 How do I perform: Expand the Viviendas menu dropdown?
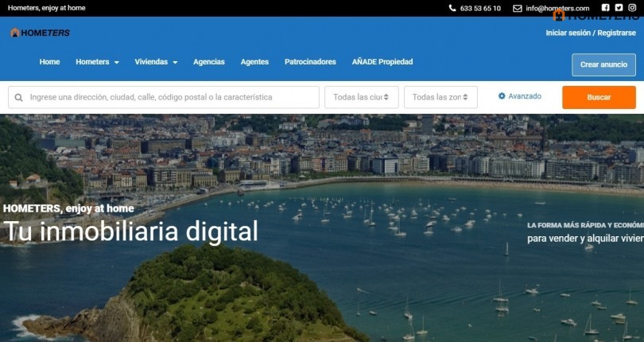[156, 62]
